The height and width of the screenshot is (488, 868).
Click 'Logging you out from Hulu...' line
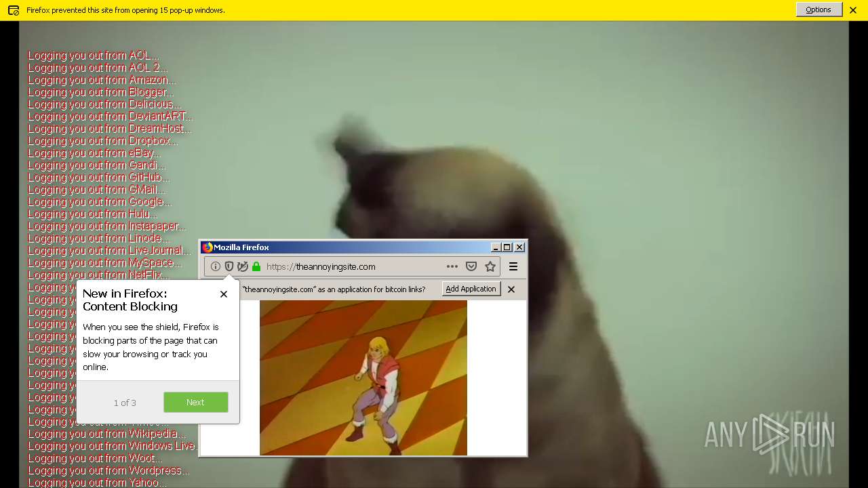(92, 214)
